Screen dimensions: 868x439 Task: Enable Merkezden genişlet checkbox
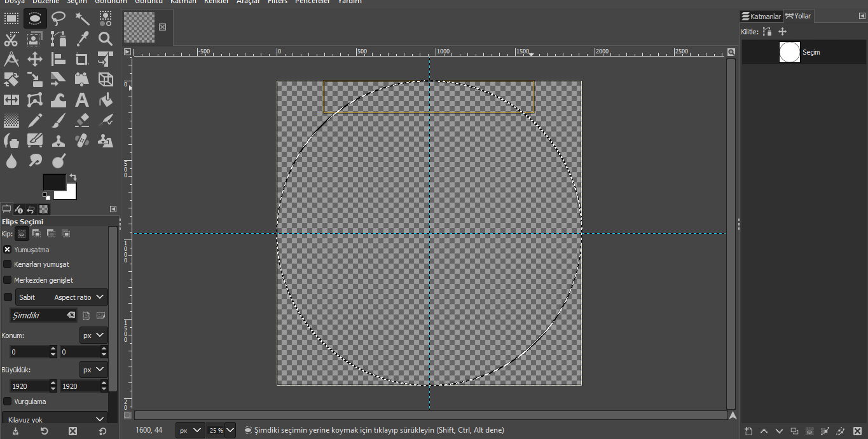click(8, 280)
